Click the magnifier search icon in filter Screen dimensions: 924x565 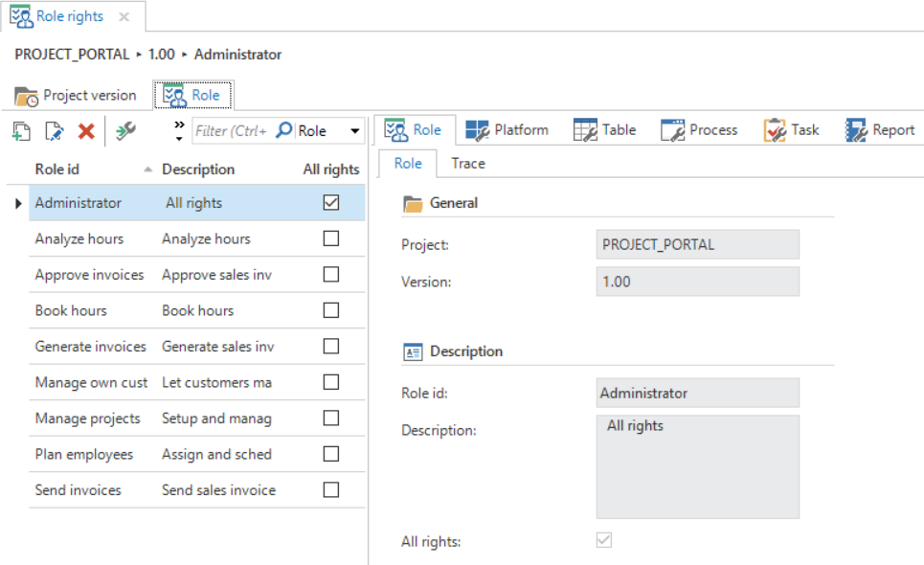pyautogui.click(x=283, y=130)
